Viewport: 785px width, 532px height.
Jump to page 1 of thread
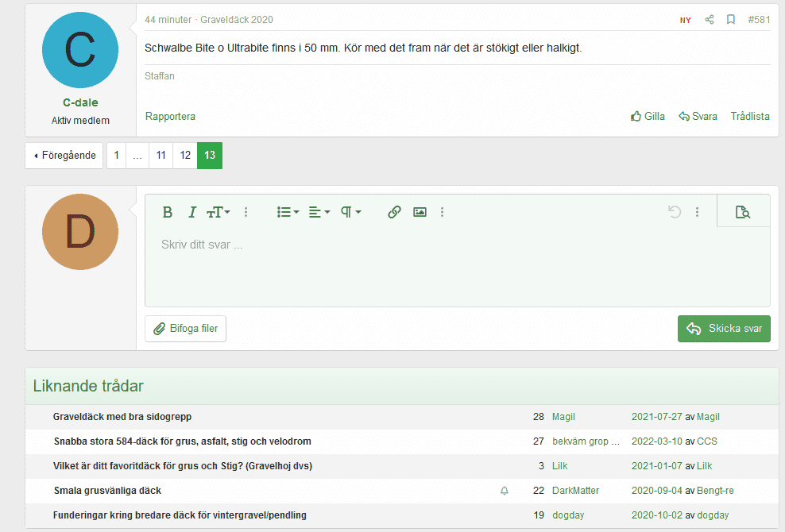117,156
